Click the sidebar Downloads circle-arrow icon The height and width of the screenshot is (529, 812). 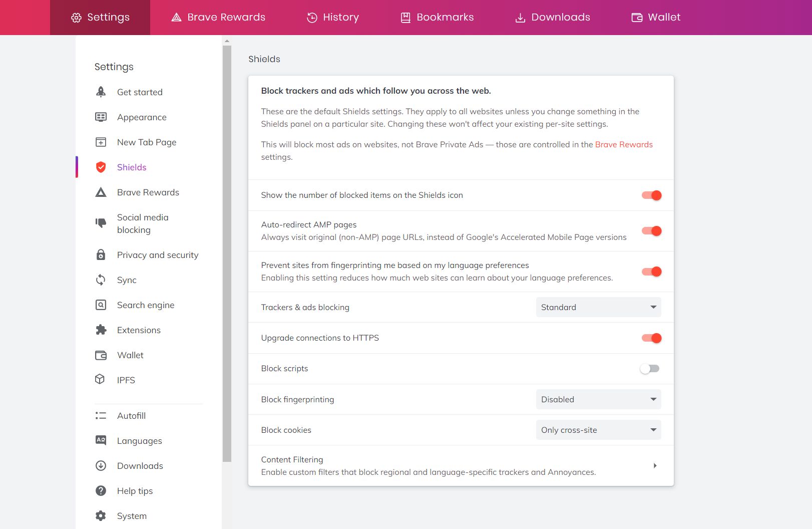point(101,465)
